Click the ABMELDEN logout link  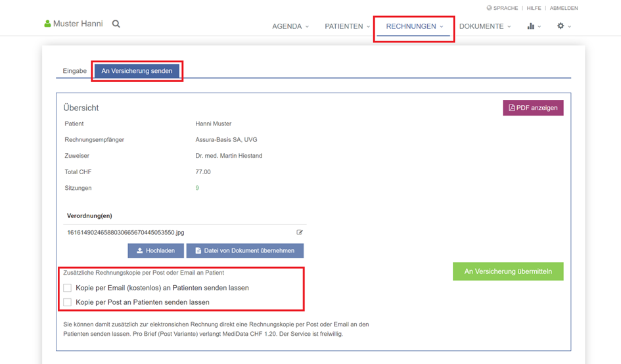click(564, 8)
